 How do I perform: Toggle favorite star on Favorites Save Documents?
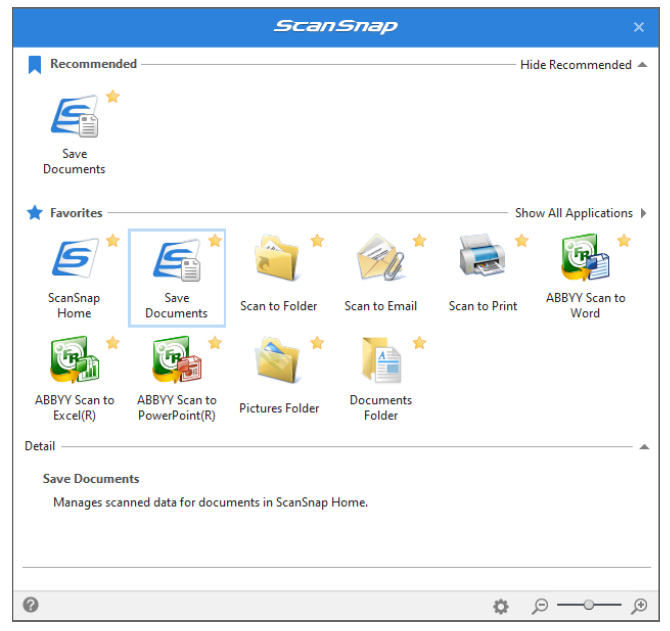pos(215,241)
